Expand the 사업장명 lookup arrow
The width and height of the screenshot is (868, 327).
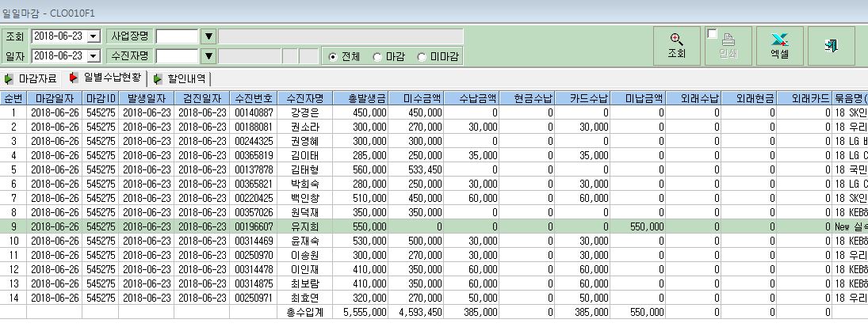tap(208, 36)
